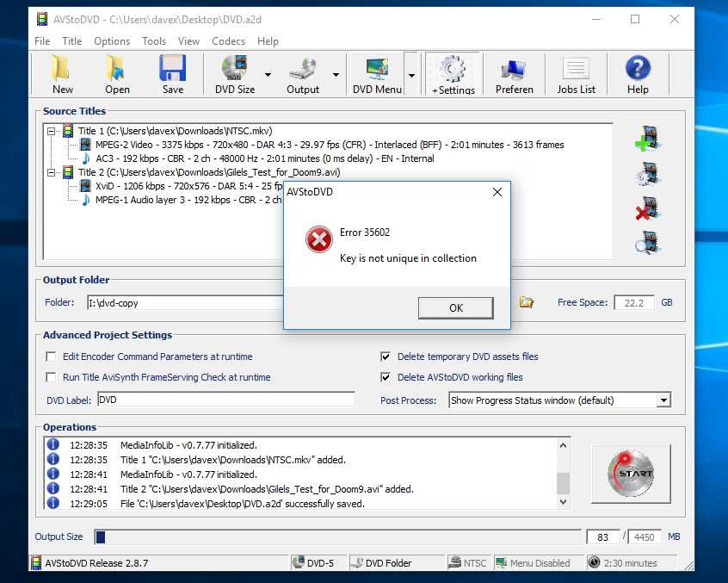728x583 pixels.
Task: Remove title with the red X film icon
Action: [x=648, y=208]
